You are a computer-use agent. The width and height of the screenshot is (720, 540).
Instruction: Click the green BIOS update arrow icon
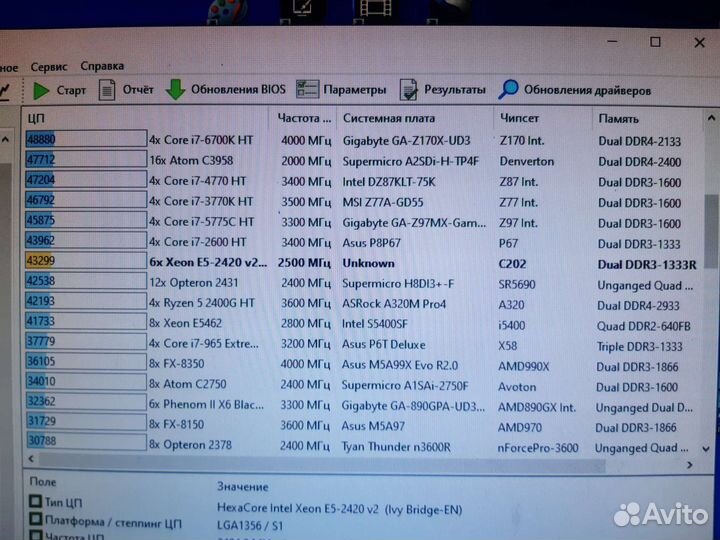pos(175,90)
